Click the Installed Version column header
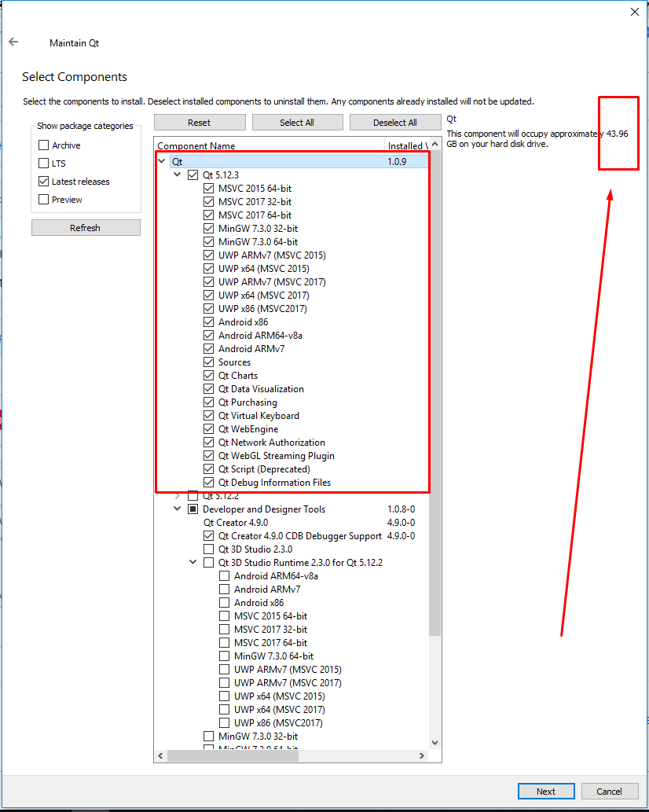Image resolution: width=649 pixels, height=812 pixels. pyautogui.click(x=408, y=145)
